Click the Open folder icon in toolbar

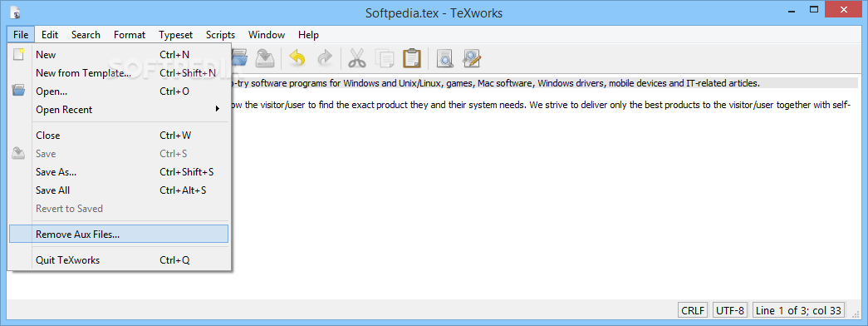[240, 57]
